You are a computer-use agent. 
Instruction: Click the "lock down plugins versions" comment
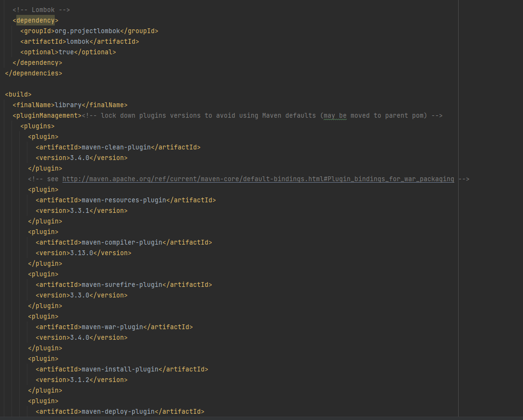pos(262,115)
